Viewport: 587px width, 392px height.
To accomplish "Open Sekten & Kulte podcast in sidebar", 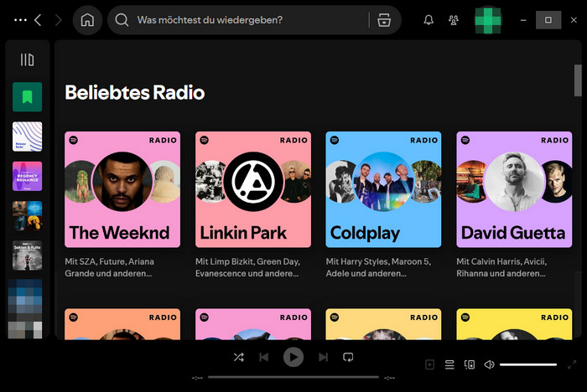I will click(28, 255).
